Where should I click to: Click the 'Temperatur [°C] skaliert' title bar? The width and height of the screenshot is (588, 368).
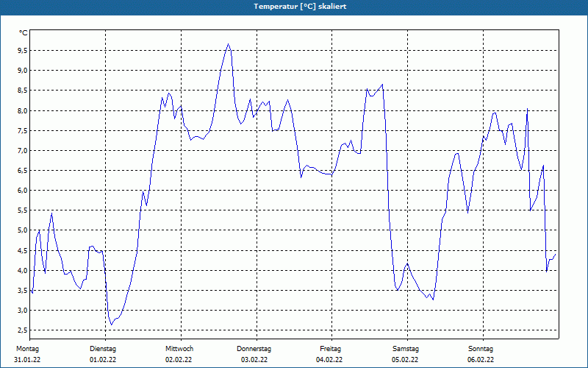294,7
